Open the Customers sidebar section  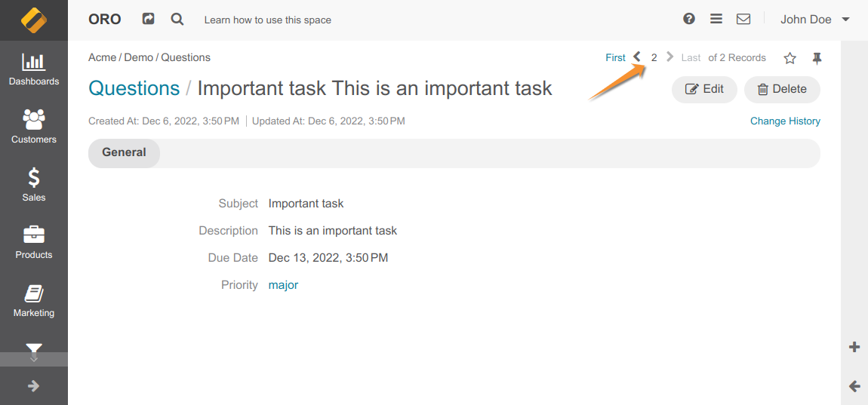point(34,127)
